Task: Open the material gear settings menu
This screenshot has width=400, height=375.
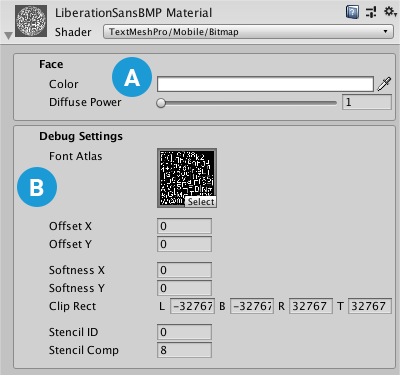Action: click(x=390, y=12)
